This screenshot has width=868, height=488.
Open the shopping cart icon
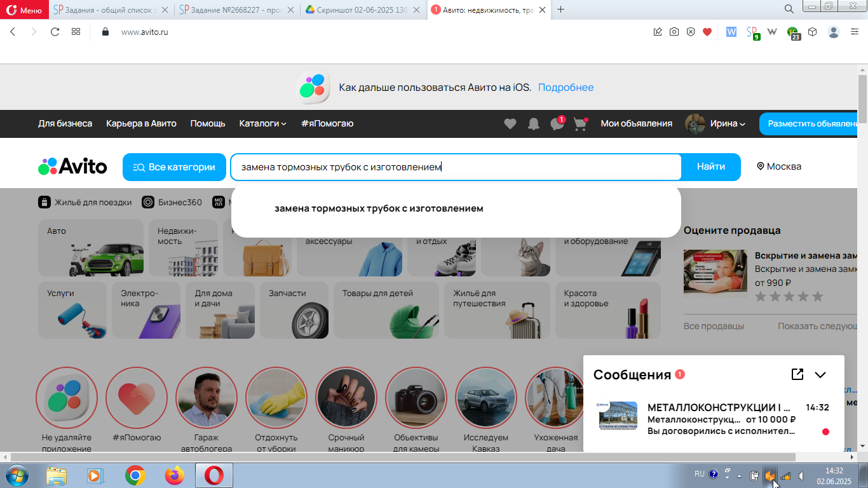click(x=580, y=124)
